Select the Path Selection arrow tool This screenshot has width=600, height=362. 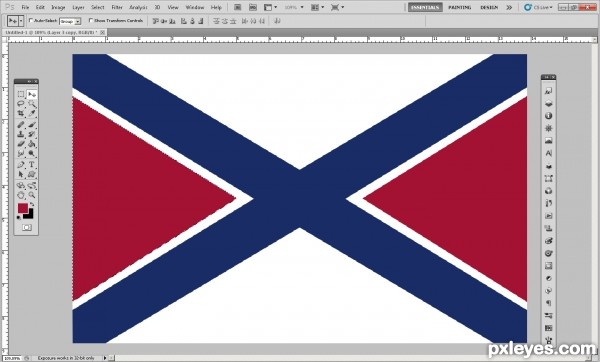[21, 174]
